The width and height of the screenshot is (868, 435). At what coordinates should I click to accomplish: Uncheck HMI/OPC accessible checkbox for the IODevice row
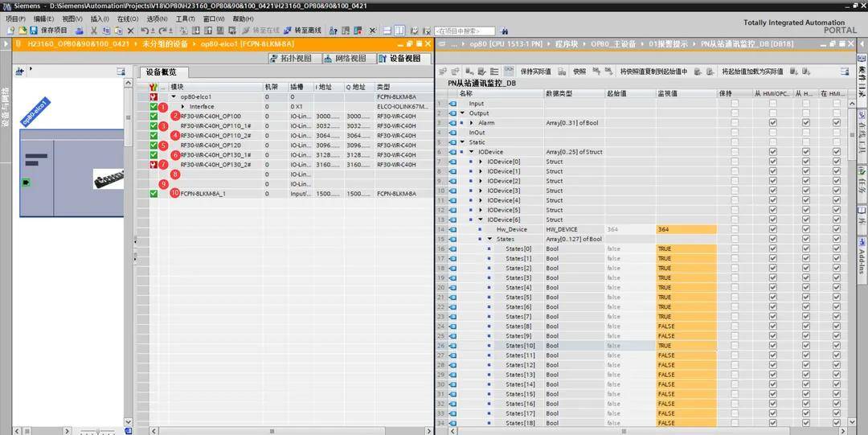point(772,152)
